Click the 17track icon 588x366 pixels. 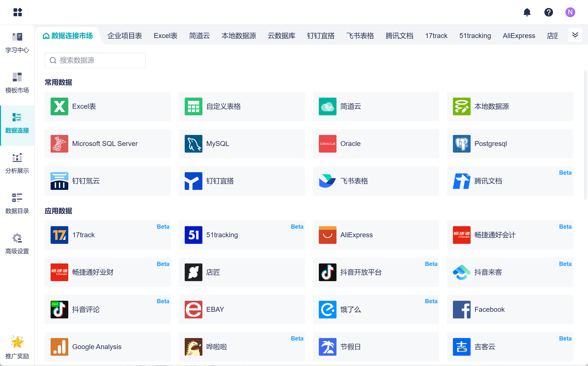point(59,235)
